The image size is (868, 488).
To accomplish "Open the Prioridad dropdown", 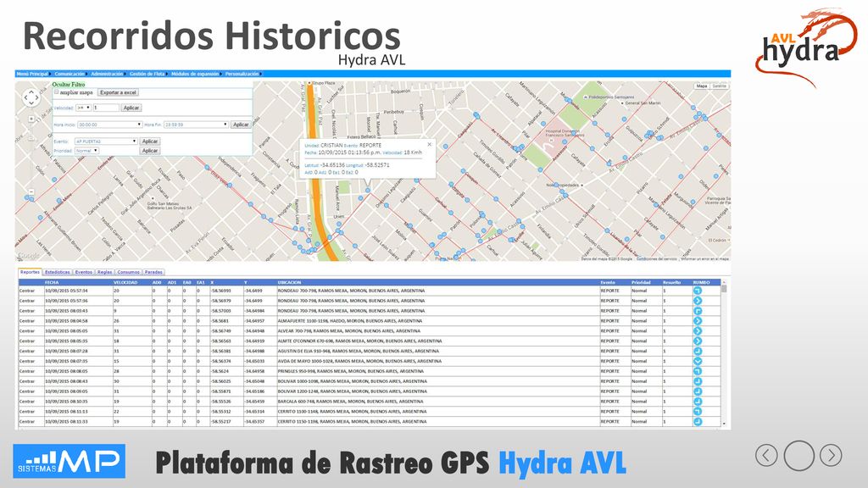I will [87, 151].
